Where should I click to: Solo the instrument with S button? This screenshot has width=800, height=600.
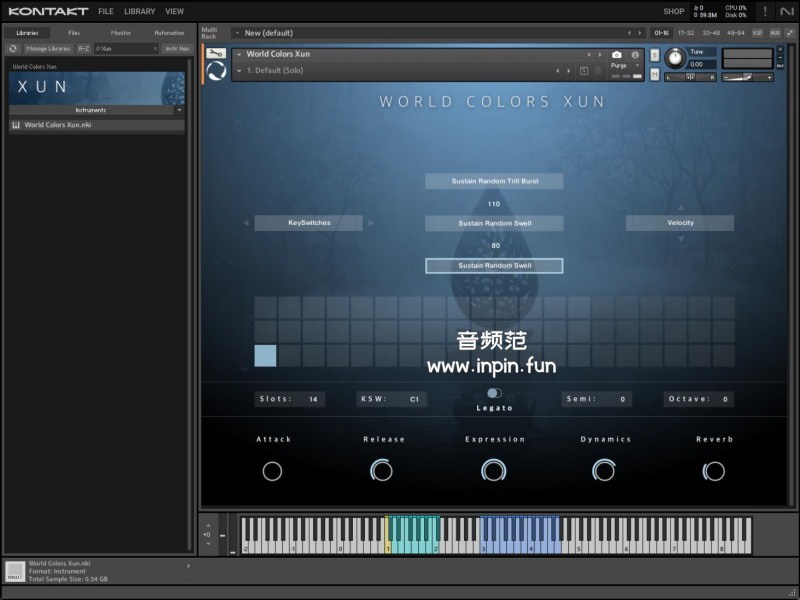pos(653,54)
